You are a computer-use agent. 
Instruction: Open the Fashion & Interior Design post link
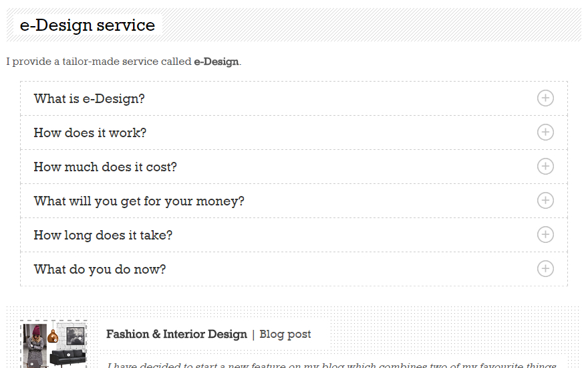tap(176, 334)
